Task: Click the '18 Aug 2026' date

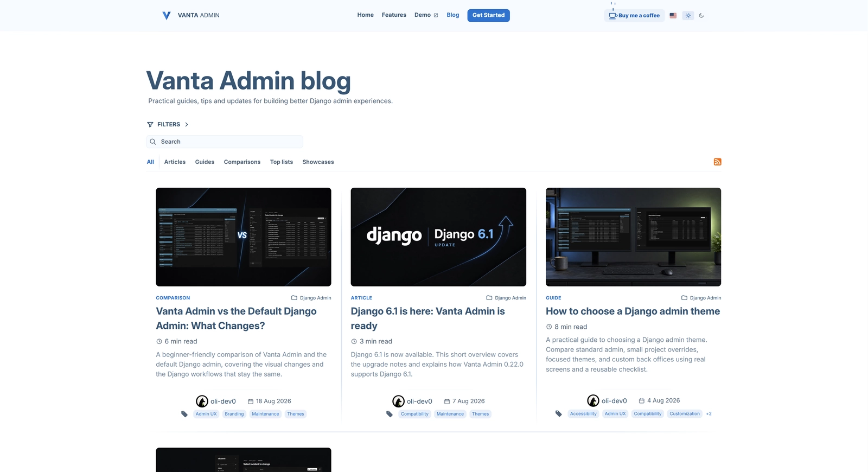Action: tap(273, 401)
